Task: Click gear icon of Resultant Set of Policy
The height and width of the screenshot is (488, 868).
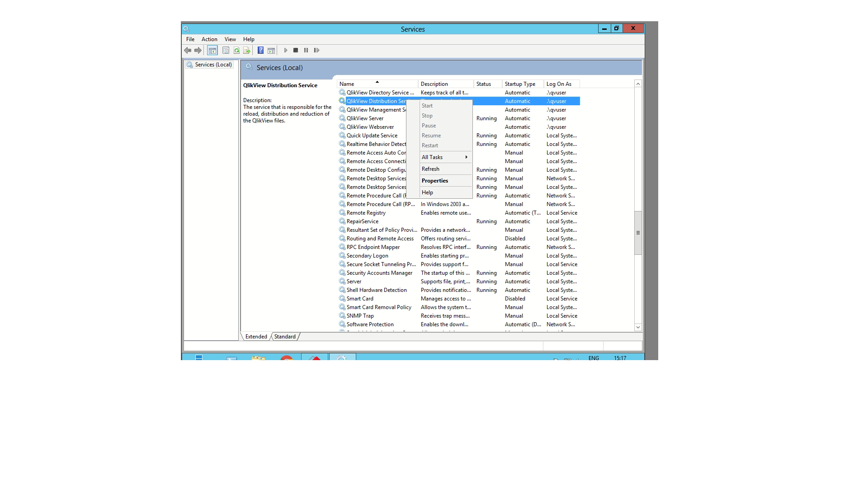Action: click(342, 230)
